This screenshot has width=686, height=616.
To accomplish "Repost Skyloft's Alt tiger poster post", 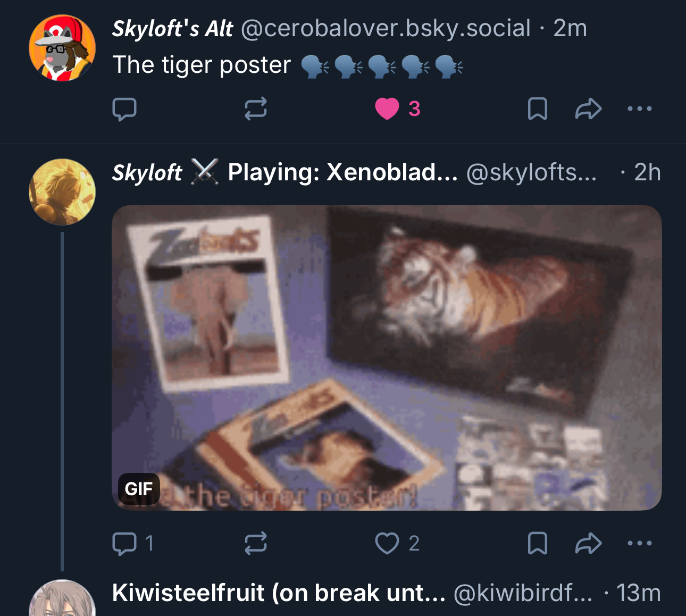I will coord(255,109).
